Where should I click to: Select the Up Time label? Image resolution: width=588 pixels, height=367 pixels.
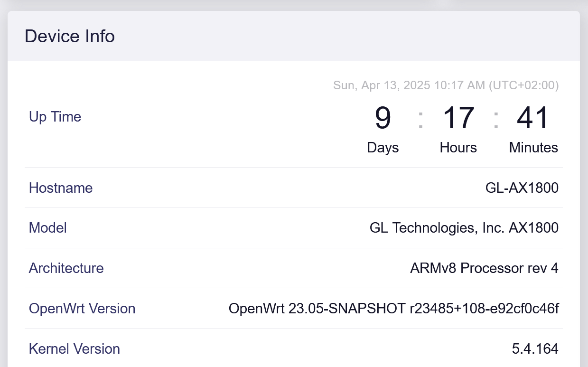pos(55,117)
